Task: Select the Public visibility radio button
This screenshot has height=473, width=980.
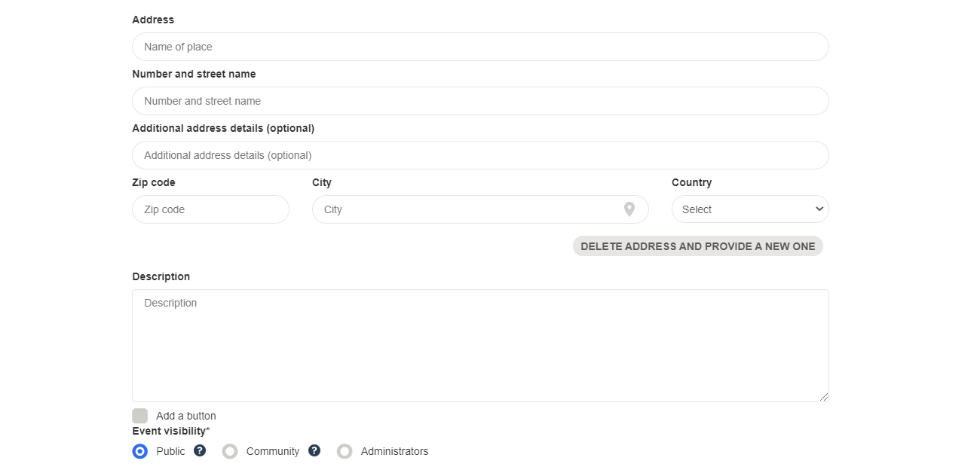Action: 139,450
